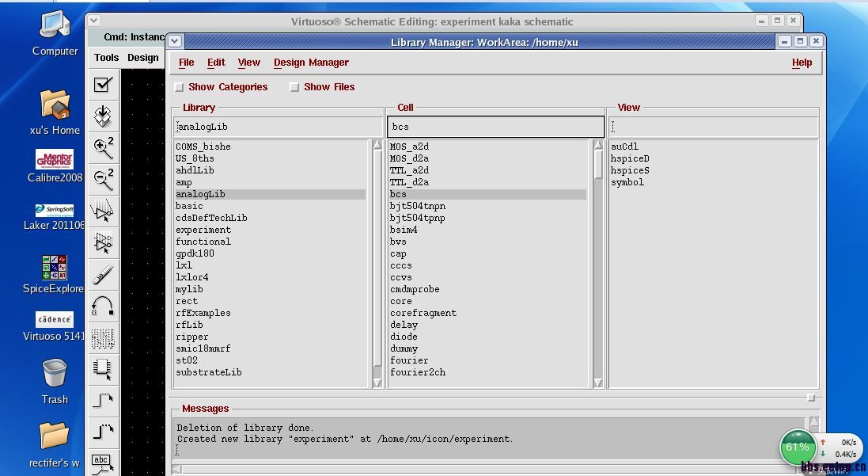868x476 pixels.
Task: Select the symbol view
Action: [627, 182]
